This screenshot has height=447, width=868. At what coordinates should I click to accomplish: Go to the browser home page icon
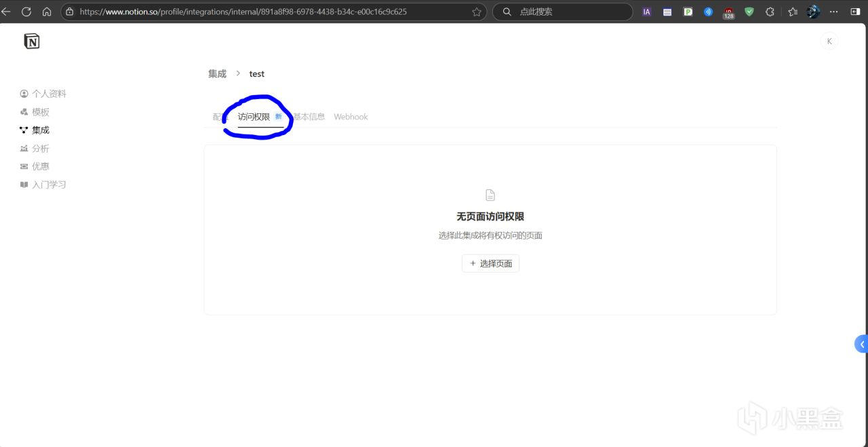(x=47, y=12)
